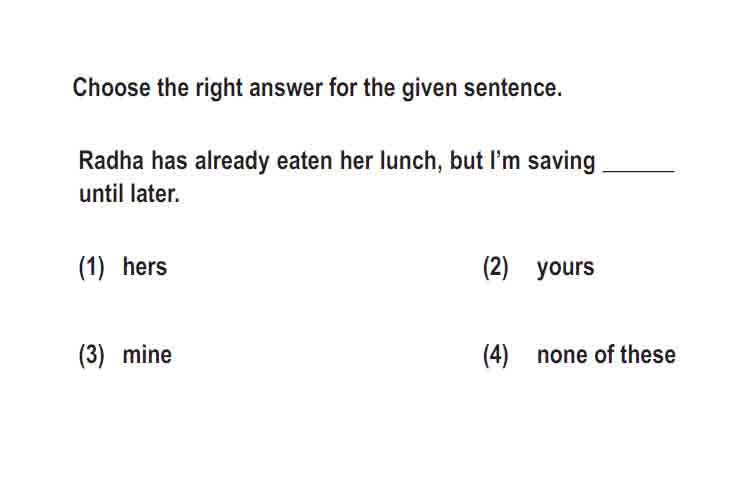Pick the answer option 'mine'
The width and height of the screenshot is (750, 500).
pos(147,355)
